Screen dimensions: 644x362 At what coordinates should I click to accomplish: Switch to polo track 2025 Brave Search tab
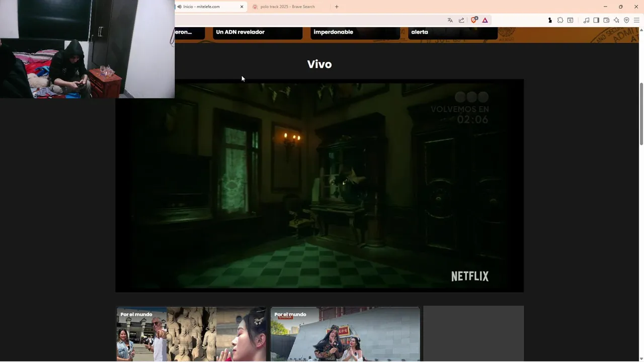(x=288, y=7)
